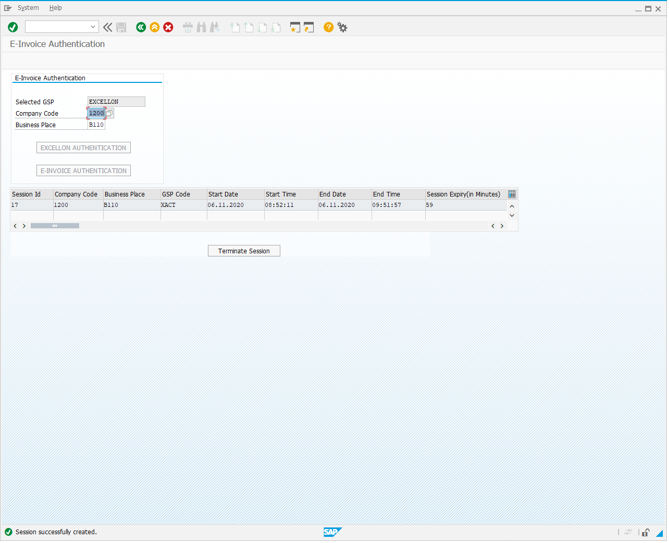Collapse the command field with double-chevron icon
Image resolution: width=669 pixels, height=543 pixels.
(x=108, y=27)
